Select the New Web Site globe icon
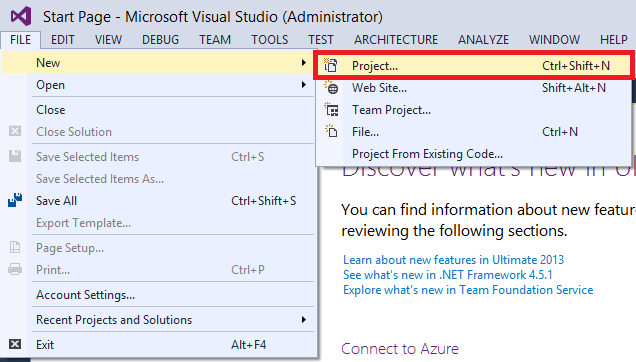This screenshot has width=636, height=362. (331, 88)
